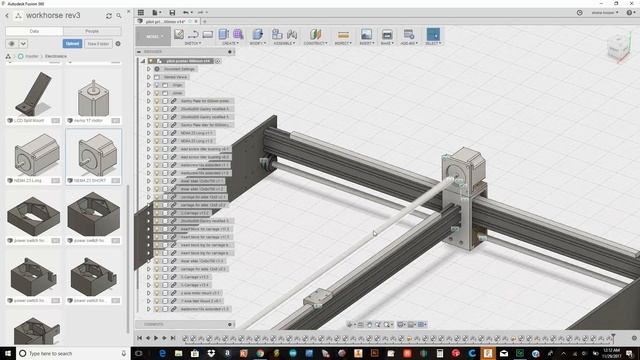Screen dimensions: 640x360
Task: Click the Insert image icon
Action: pyautogui.click(x=366, y=34)
